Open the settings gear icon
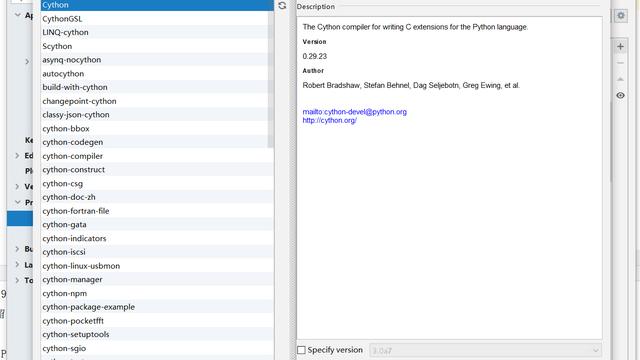Viewport: 640px width, 360px height. click(x=621, y=16)
